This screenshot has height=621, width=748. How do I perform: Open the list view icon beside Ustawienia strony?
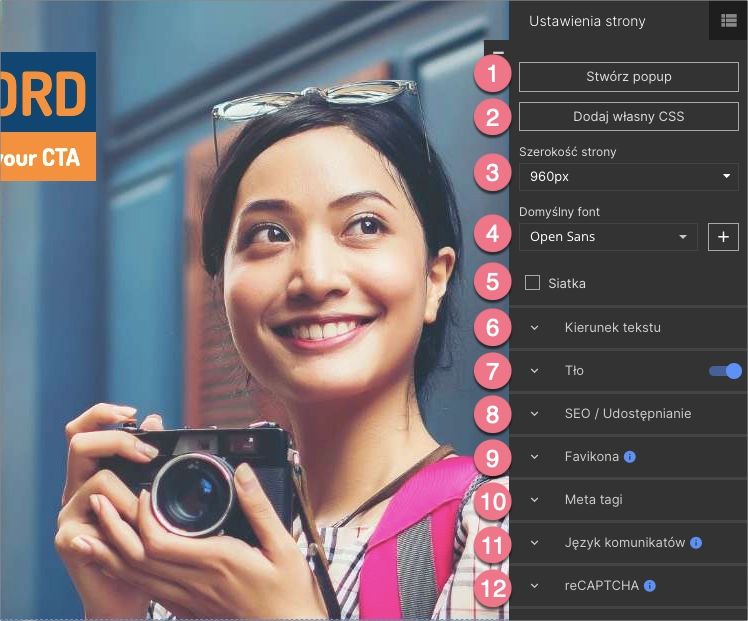coord(728,20)
